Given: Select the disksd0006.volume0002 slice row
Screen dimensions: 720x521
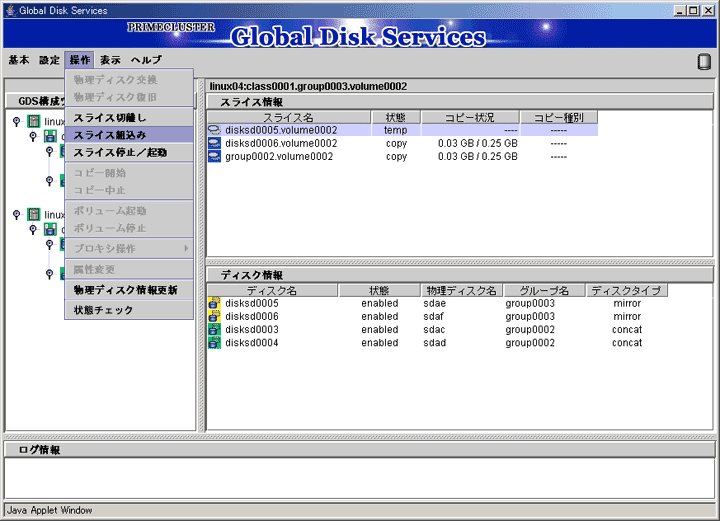Looking at the screenshot, I should [403, 143].
